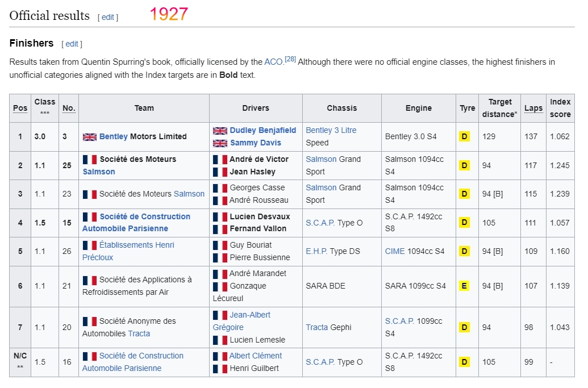Image resolution: width=588 pixels, height=388 pixels.
Task: Click French flag beside Fernand Vallon
Action: point(220,229)
